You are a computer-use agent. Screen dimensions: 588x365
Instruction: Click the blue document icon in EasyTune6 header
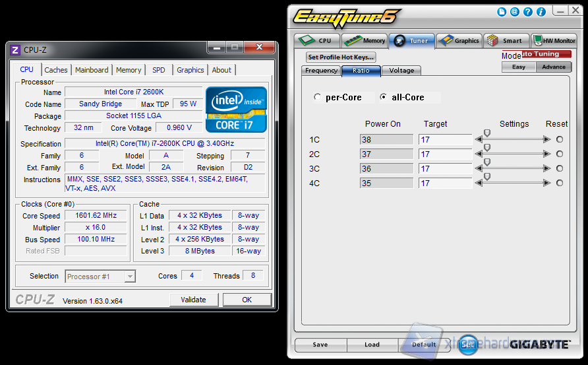(502, 12)
